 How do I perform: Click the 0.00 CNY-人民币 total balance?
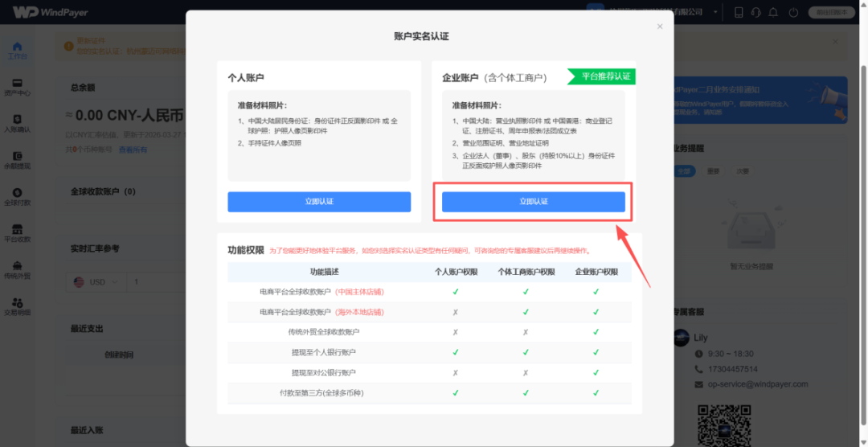click(125, 115)
